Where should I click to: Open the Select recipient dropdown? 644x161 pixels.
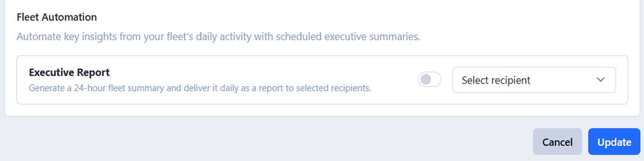[534, 80]
